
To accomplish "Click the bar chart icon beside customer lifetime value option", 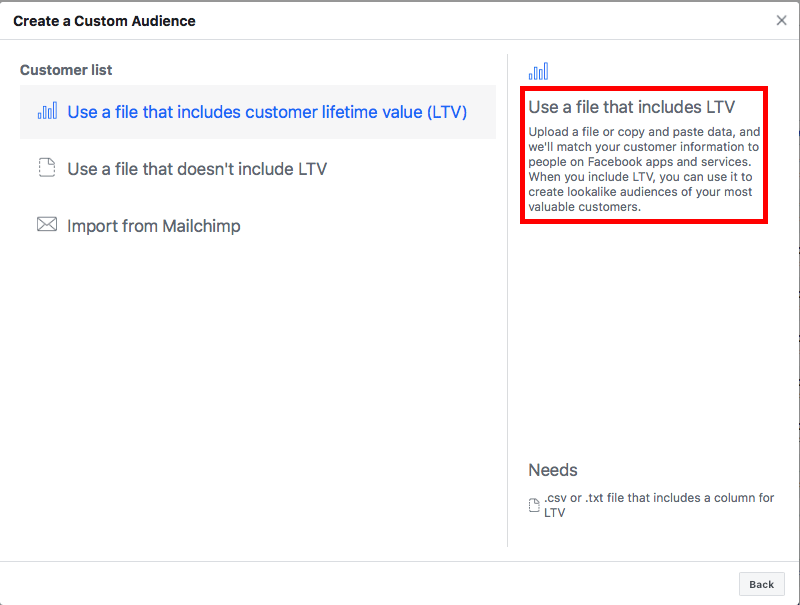I will 47,112.
